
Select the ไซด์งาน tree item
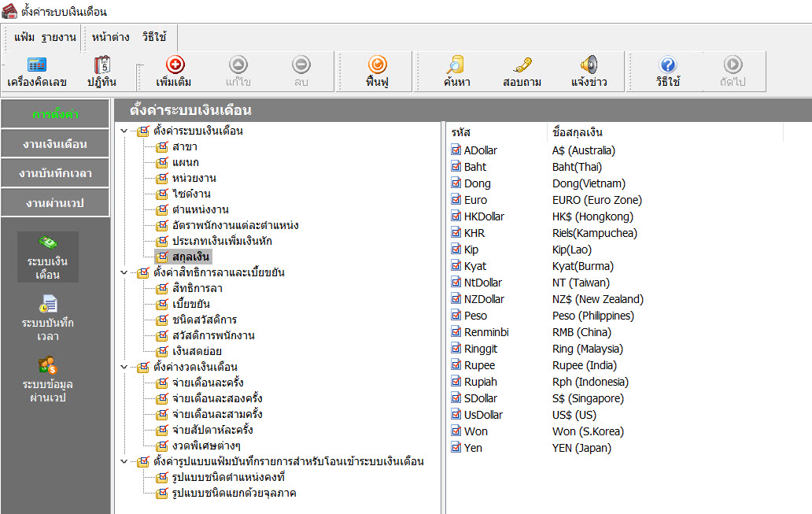click(192, 194)
